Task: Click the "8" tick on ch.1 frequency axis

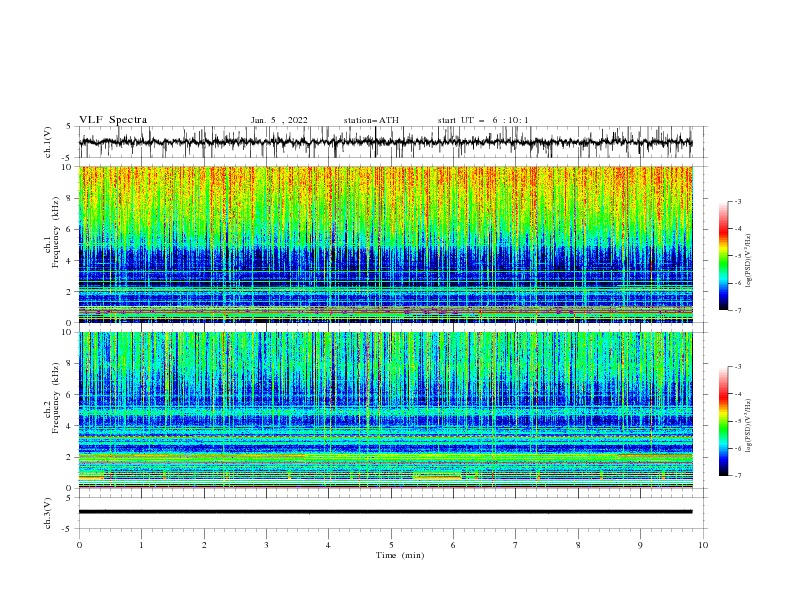Action: [x=69, y=198]
